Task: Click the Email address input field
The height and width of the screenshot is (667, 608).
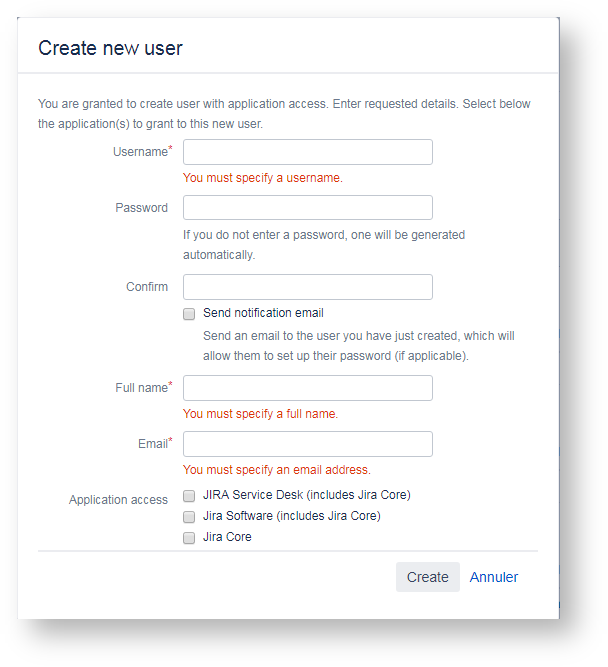Action: (307, 444)
